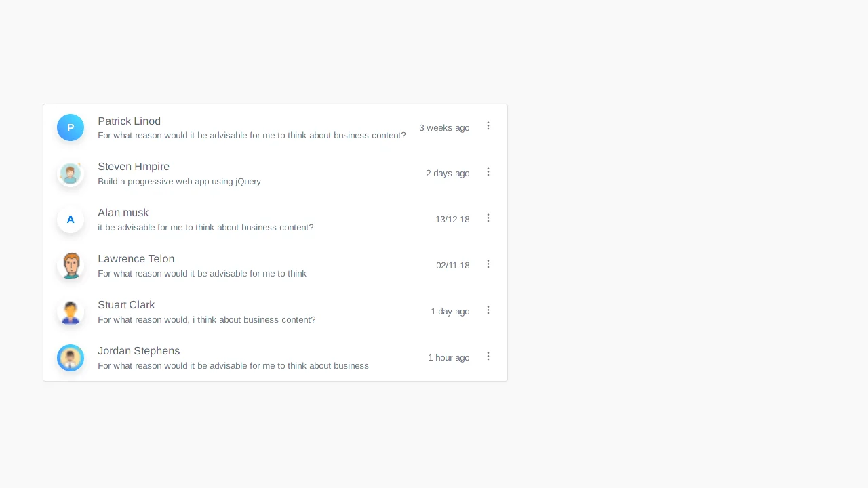Image resolution: width=868 pixels, height=488 pixels.
Task: Click Lawrence Telon's profile picture
Action: (x=71, y=266)
